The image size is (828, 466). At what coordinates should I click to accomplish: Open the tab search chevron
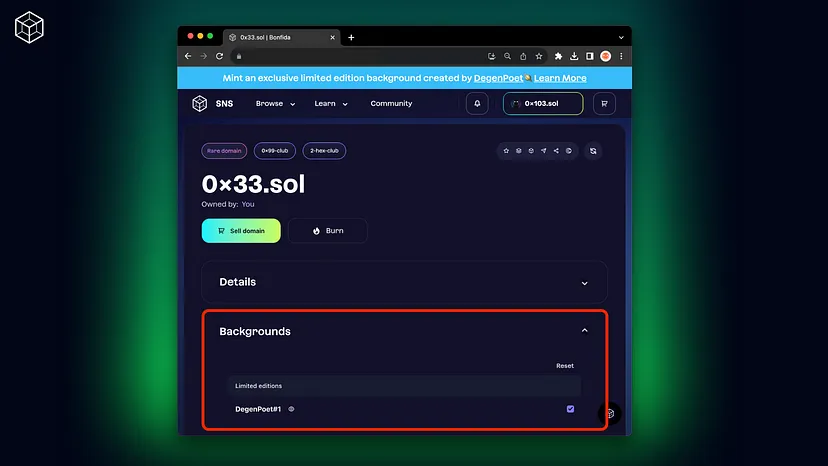(621, 38)
